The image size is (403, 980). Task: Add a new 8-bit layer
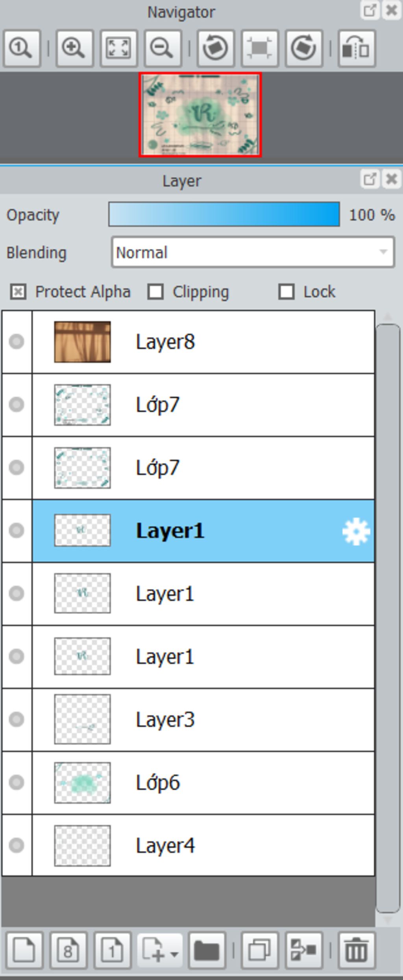click(x=68, y=950)
